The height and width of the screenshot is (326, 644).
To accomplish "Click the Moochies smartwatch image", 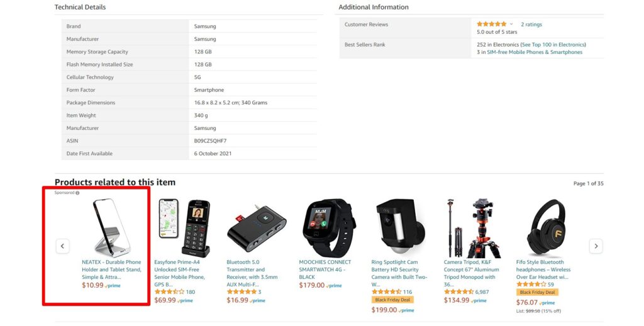I will click(329, 228).
